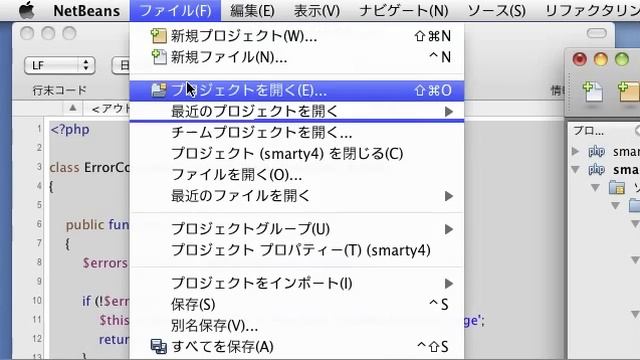Expand 最近のプロジェクトを開く submenu
Viewport: 640px width, 360px height.
pyautogui.click(x=297, y=111)
